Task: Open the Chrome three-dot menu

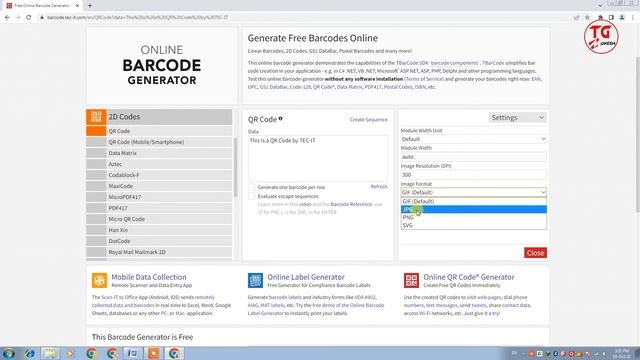Action: coord(633,18)
